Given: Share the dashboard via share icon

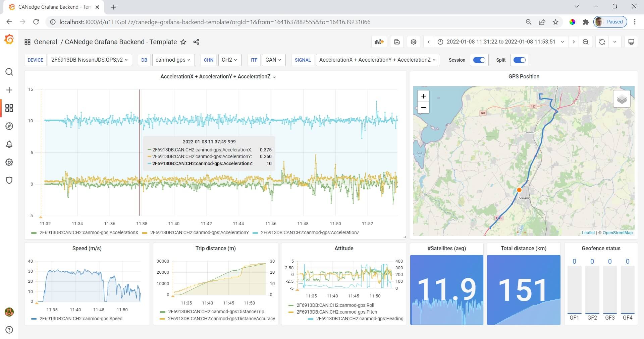Looking at the screenshot, I should pyautogui.click(x=196, y=42).
